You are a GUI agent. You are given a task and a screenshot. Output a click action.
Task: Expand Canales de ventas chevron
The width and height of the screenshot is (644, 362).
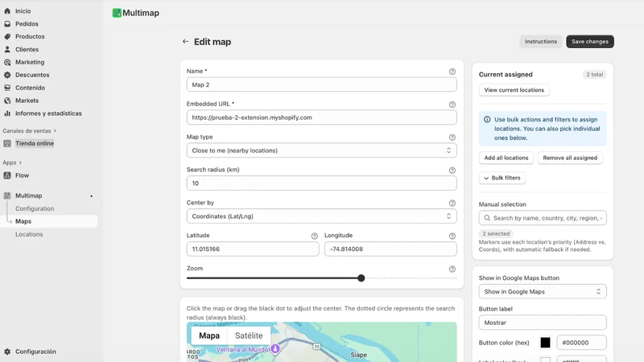coord(55,131)
